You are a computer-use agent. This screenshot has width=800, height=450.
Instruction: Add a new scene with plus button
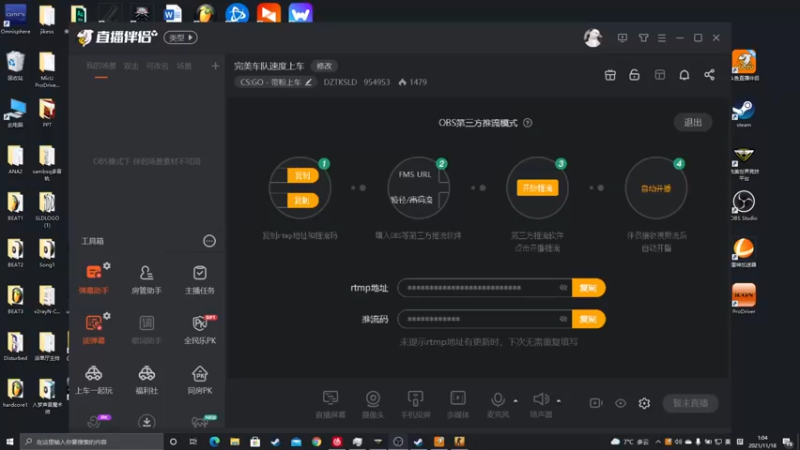215,66
